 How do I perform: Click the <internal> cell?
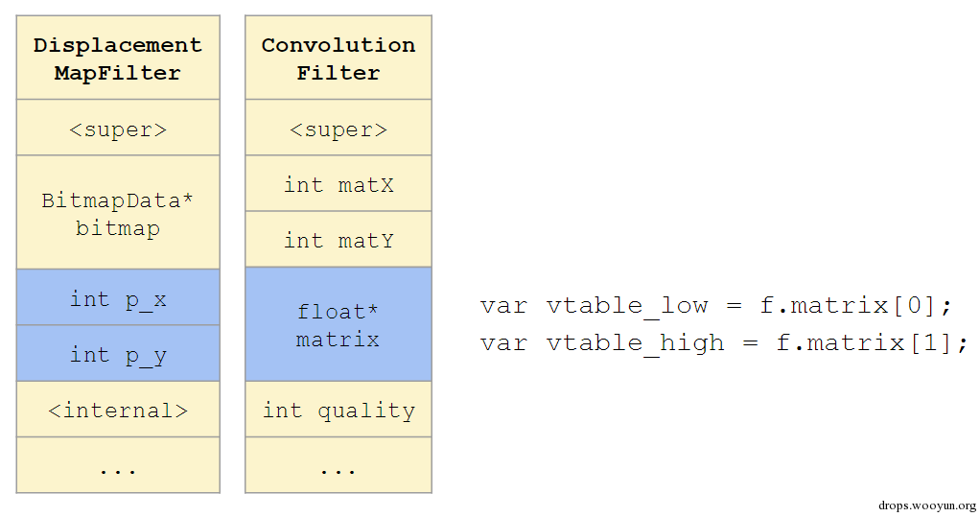click(118, 410)
